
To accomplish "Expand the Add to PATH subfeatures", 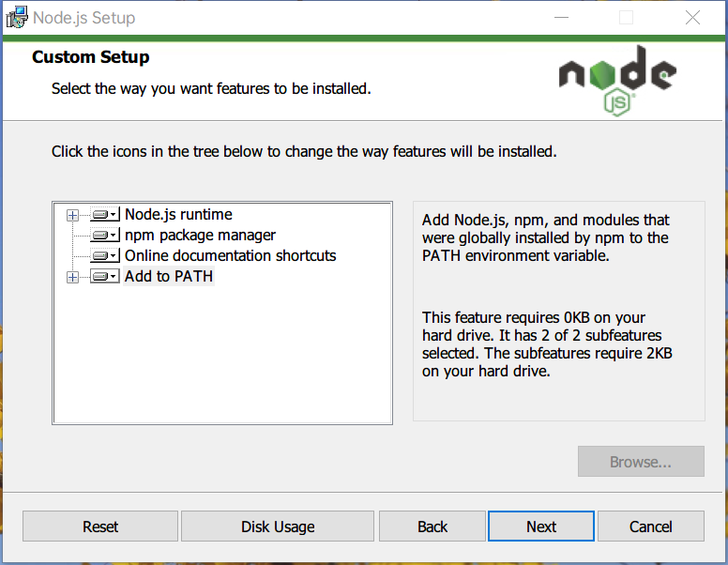I will [x=72, y=277].
